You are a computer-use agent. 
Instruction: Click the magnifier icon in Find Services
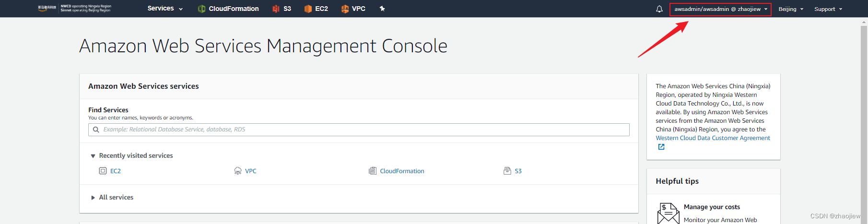coord(96,130)
